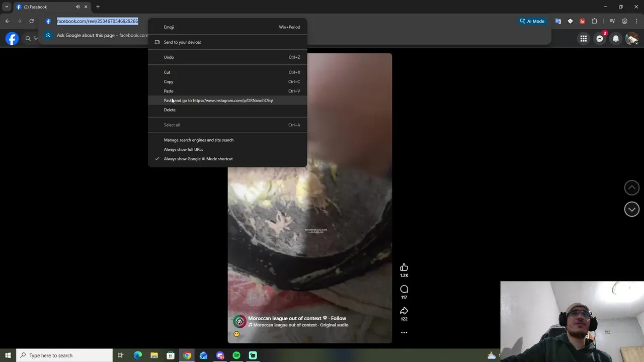644x362 pixels.
Task: Open the reel comments icon
Action: pyautogui.click(x=404, y=289)
